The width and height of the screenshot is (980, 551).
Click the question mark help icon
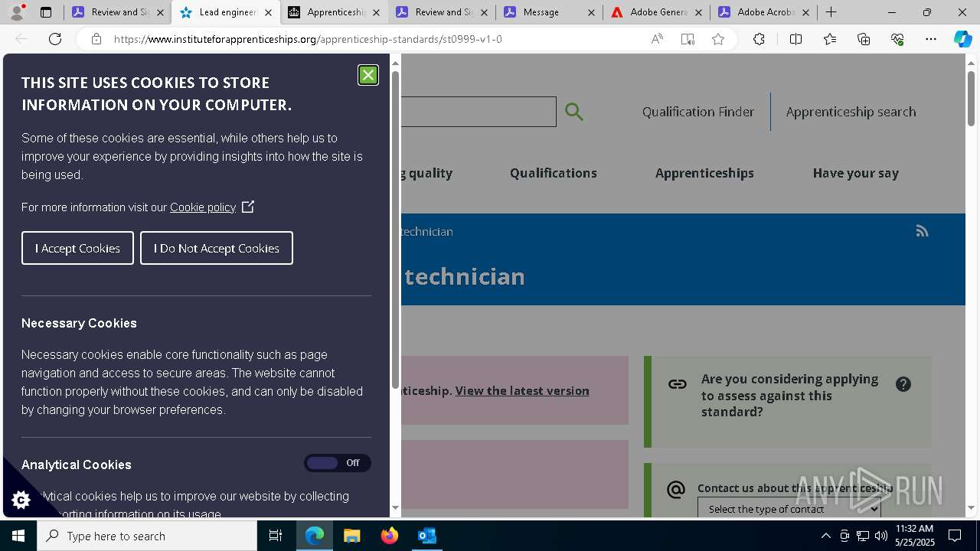[903, 384]
